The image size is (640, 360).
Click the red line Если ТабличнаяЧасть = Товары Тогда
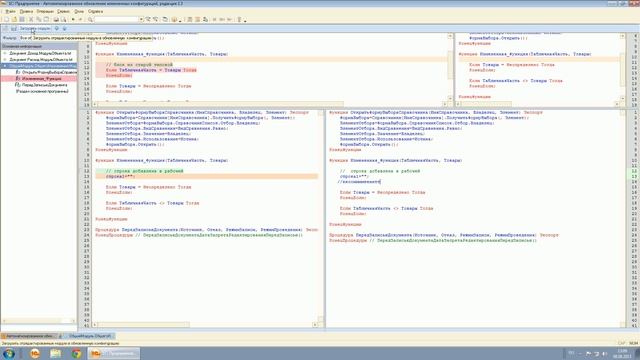point(151,70)
